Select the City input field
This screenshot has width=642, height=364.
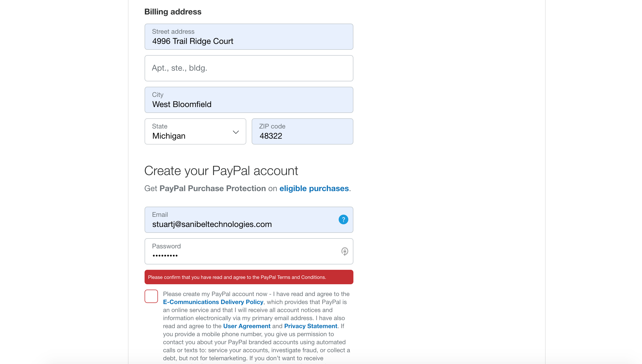click(x=249, y=100)
